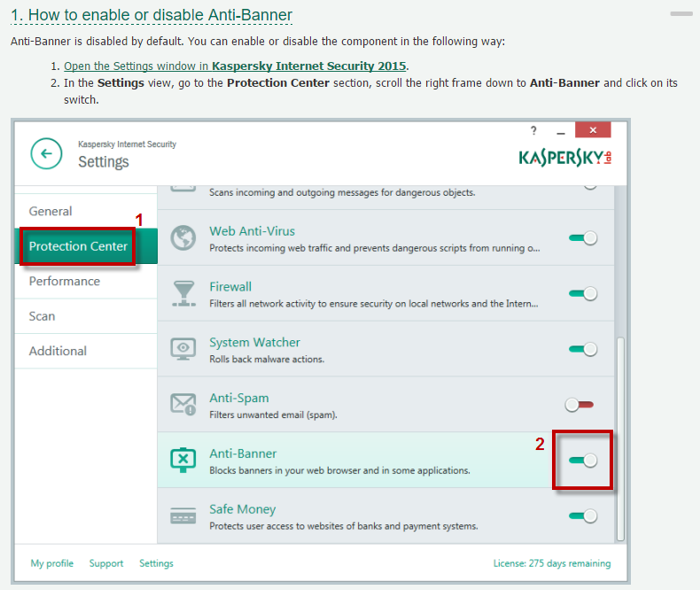Open the System Watcher component link
This screenshot has width=700, height=590.
pyautogui.click(x=254, y=342)
